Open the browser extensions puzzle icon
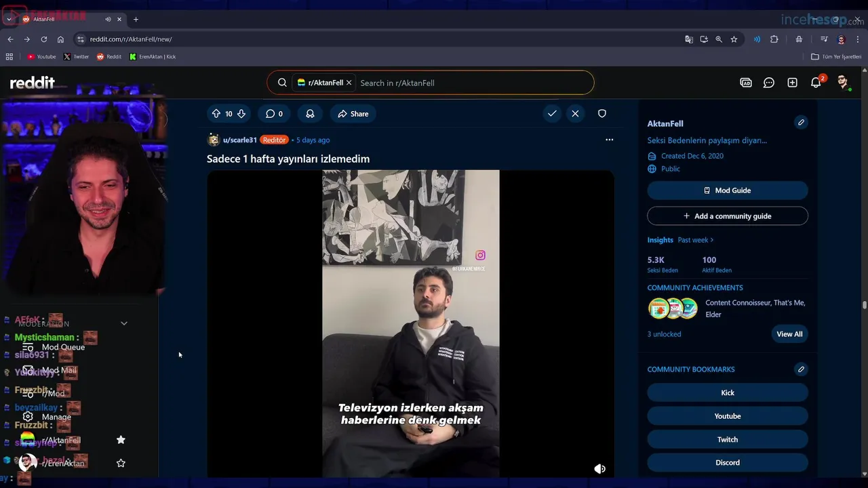The image size is (868, 488). click(774, 39)
